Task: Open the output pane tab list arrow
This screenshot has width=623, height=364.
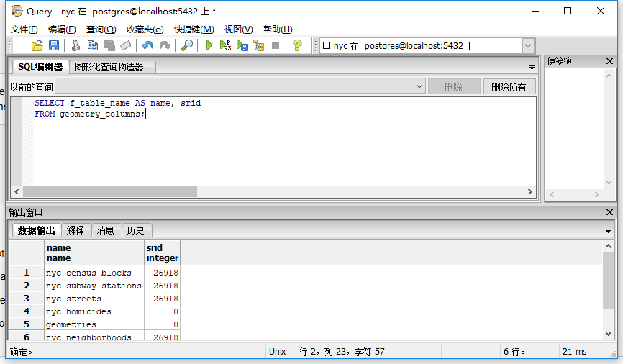Action: [x=608, y=230]
